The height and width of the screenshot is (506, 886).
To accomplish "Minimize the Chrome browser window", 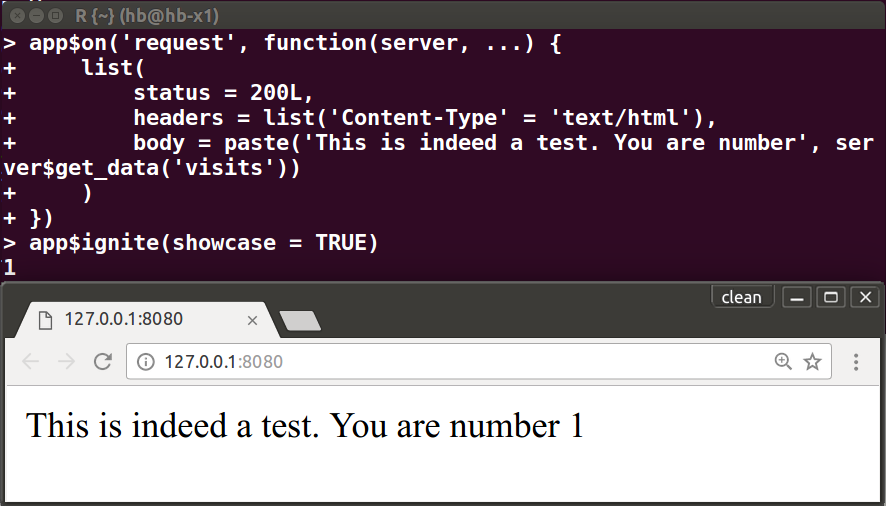I will (x=797, y=297).
